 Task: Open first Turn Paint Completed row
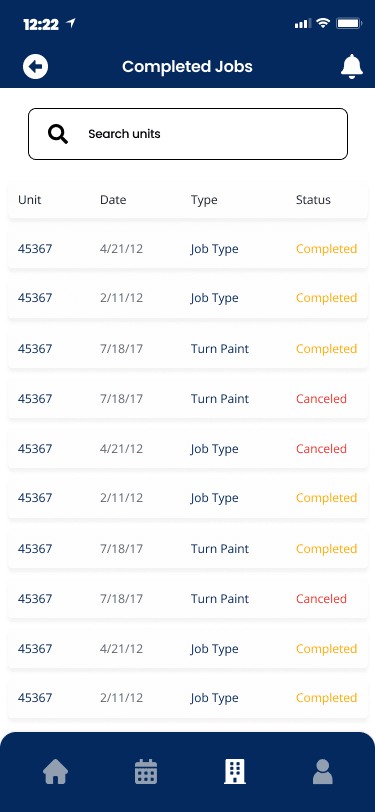[188, 349]
